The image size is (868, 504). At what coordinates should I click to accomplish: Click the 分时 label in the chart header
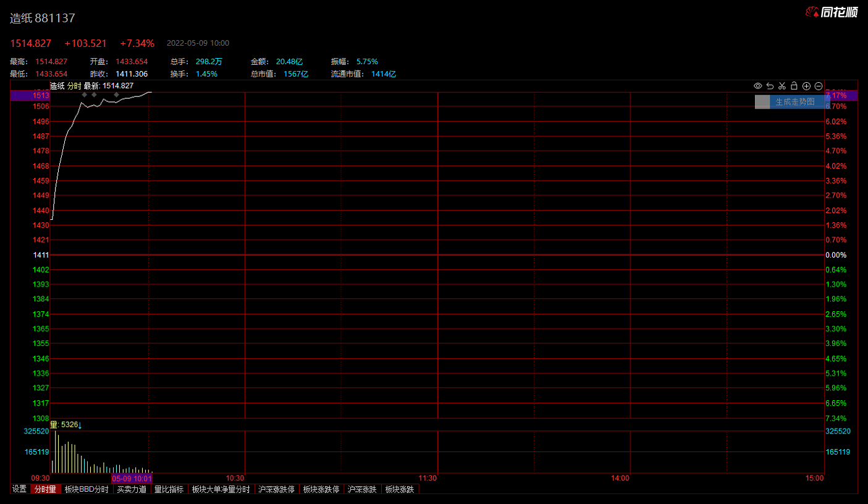point(74,86)
